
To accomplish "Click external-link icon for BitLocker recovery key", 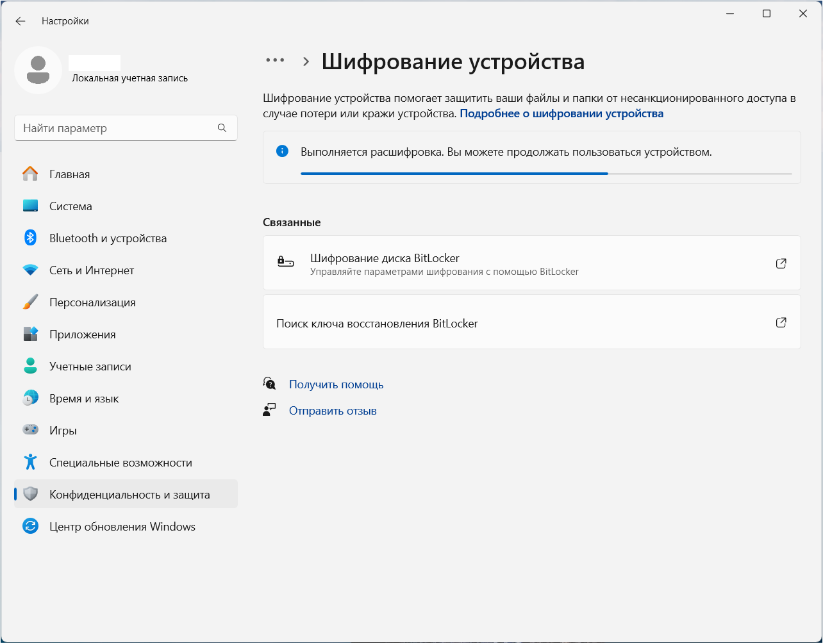I will 781,322.
